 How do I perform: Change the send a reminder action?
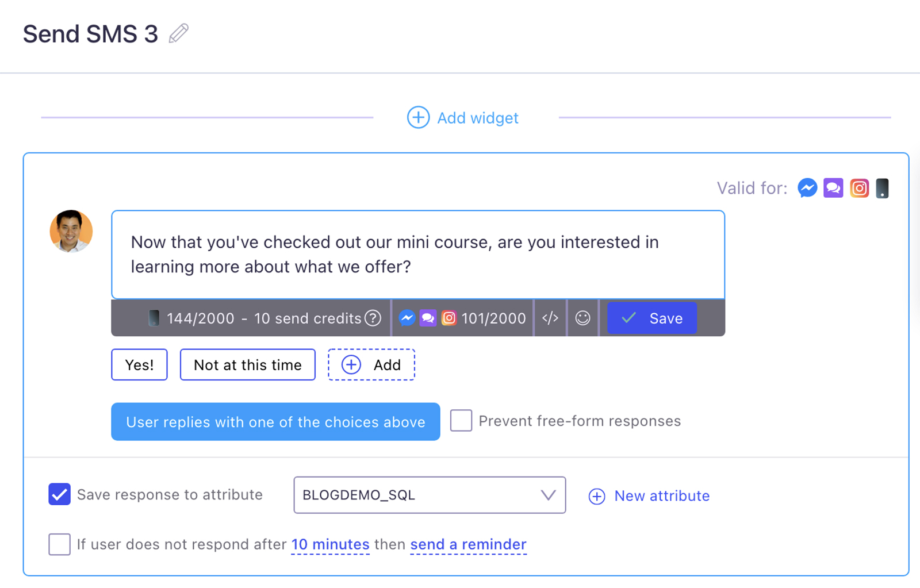pos(468,544)
